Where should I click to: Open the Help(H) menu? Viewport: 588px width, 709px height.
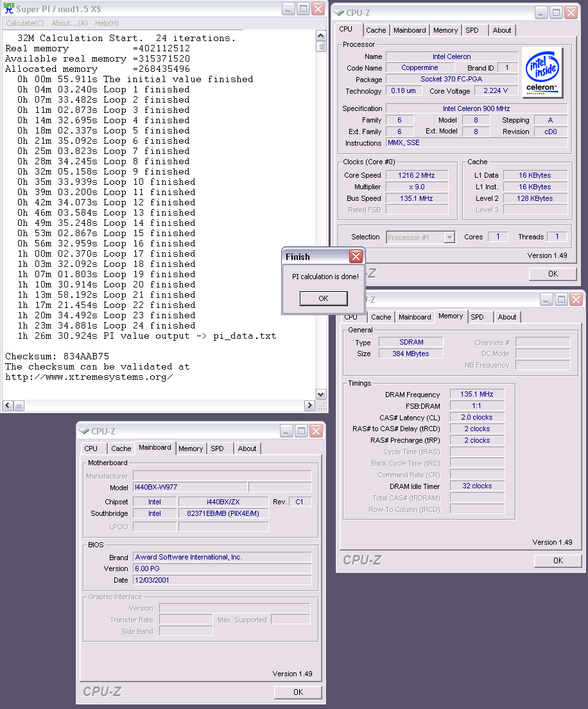coord(107,23)
